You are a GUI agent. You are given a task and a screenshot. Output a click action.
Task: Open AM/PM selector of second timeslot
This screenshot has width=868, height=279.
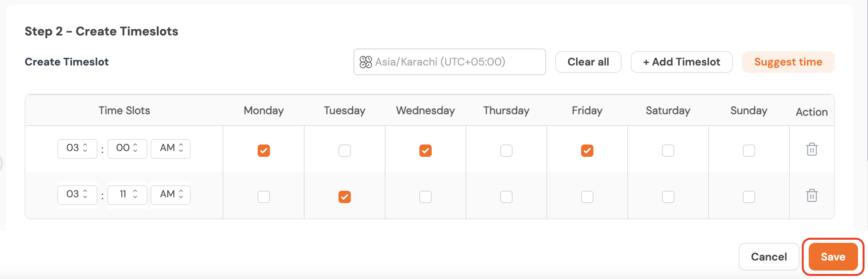pos(171,195)
